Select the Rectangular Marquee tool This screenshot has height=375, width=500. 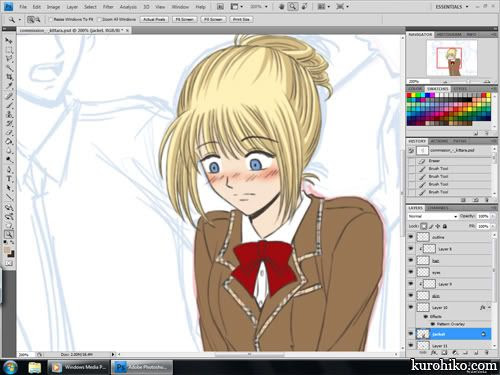[x=9, y=50]
